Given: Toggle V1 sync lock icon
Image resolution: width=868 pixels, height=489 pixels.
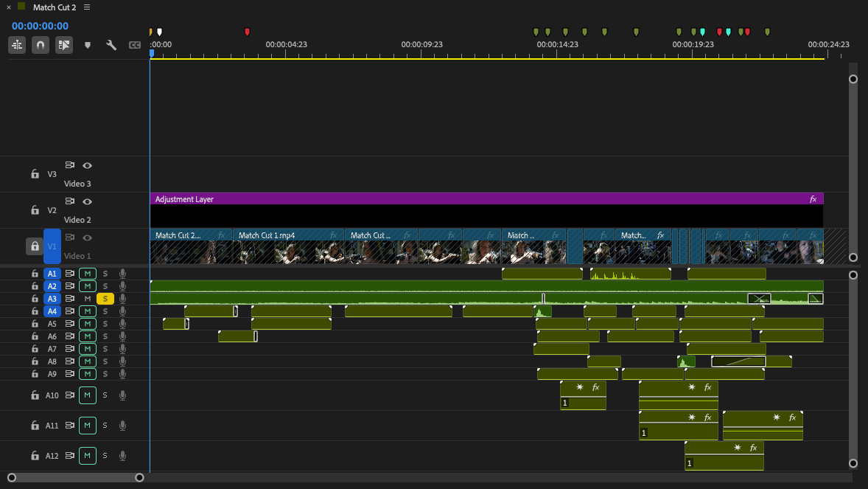Looking at the screenshot, I should pos(70,237).
